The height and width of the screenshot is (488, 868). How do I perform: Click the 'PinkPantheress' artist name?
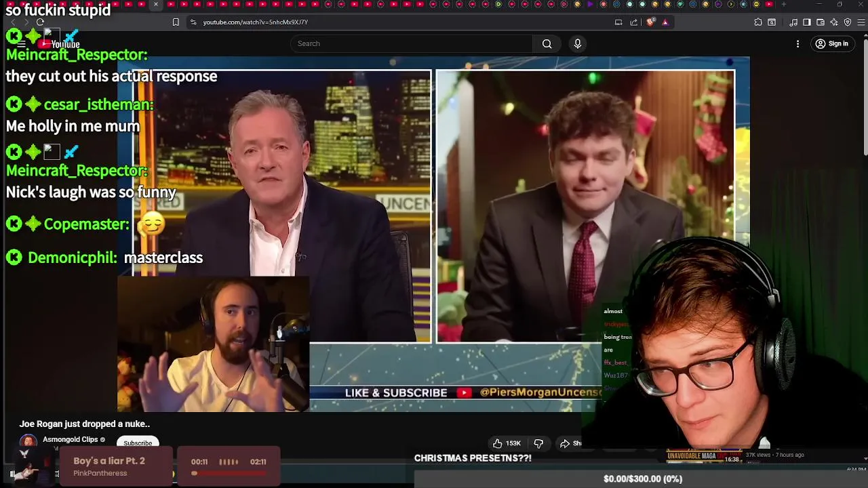pyautogui.click(x=100, y=473)
